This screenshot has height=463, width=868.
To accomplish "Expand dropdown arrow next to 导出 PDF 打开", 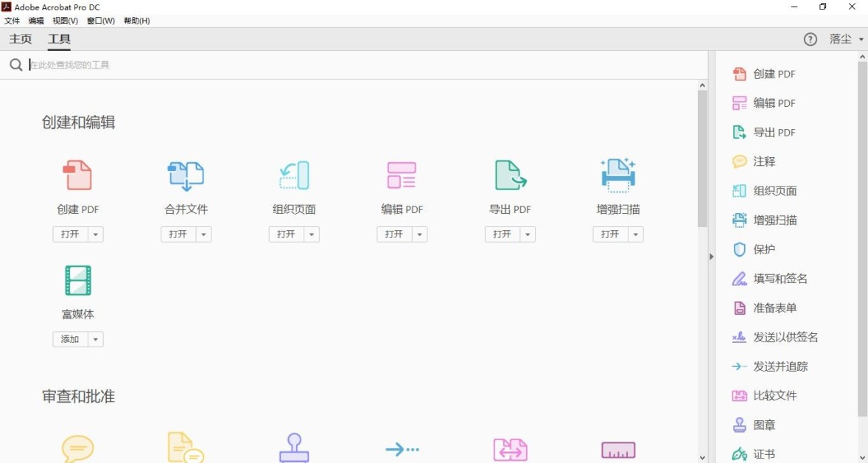I will click(527, 234).
